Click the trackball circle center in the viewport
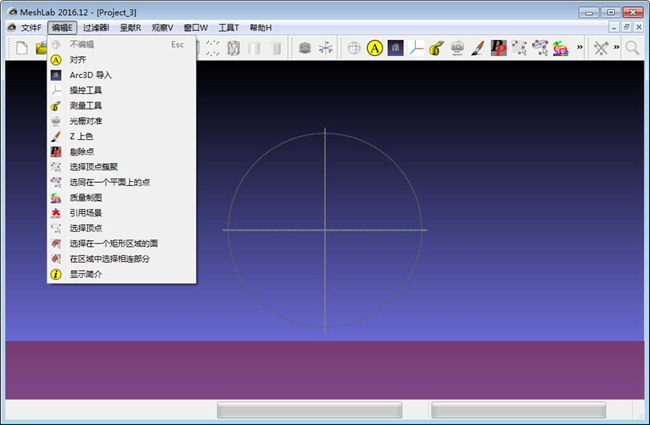The height and width of the screenshot is (425, 650). 325,230
